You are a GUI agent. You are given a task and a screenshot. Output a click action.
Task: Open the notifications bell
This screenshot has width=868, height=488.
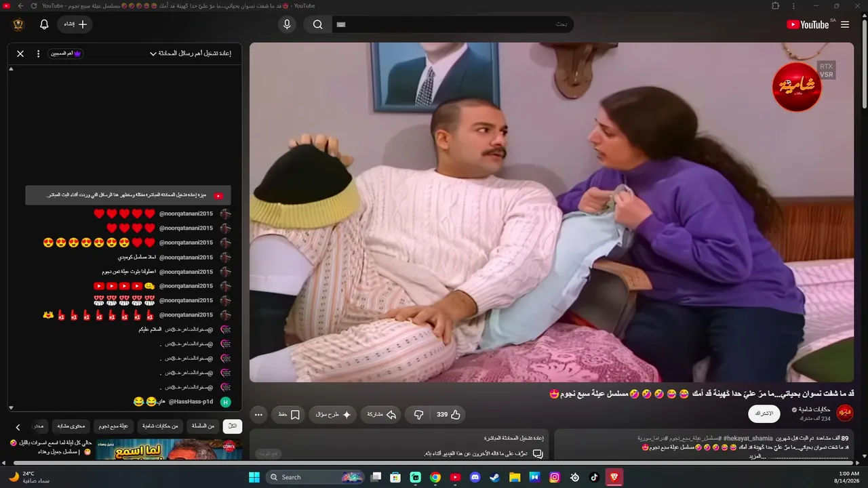coord(44,24)
